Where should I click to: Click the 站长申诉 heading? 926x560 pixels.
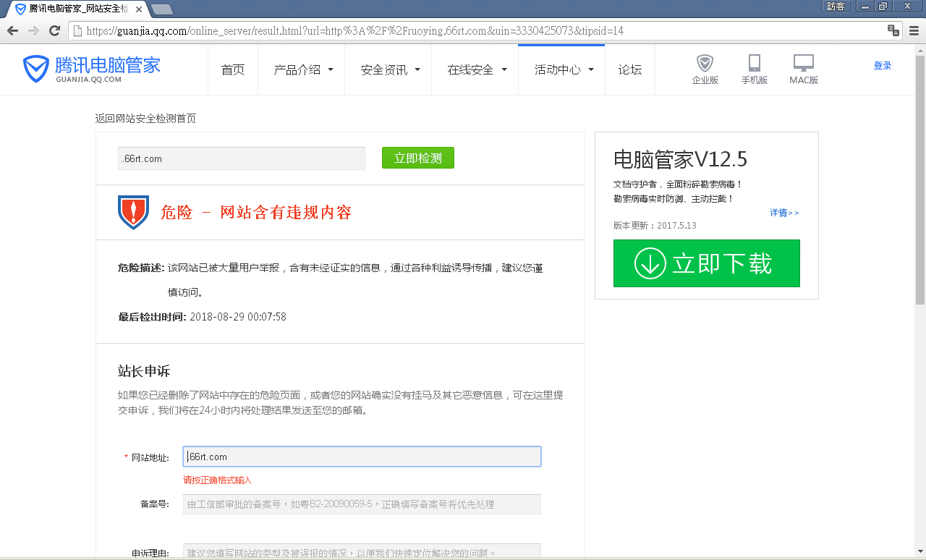144,371
